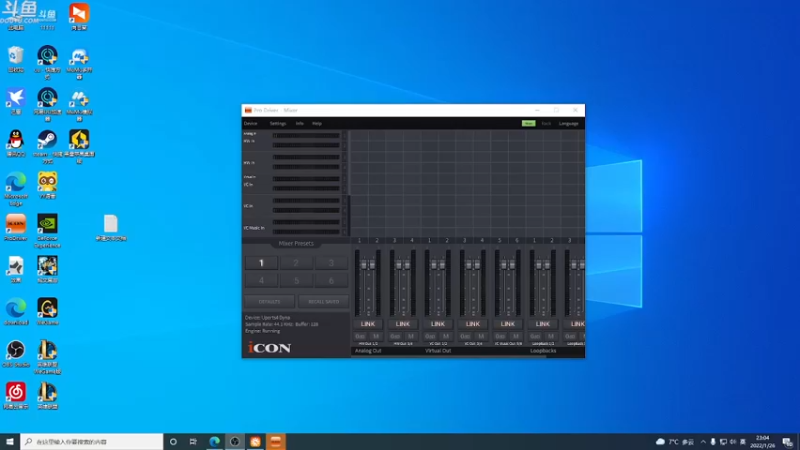Open the blank text file on desktop
Screen dimensions: 800x450
click(111, 227)
